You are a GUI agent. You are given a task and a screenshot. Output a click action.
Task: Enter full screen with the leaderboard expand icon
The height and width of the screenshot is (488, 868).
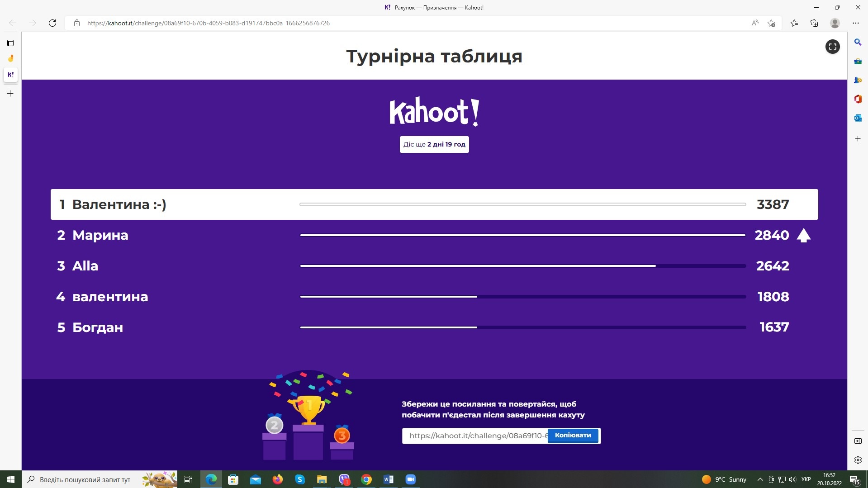[x=832, y=47]
